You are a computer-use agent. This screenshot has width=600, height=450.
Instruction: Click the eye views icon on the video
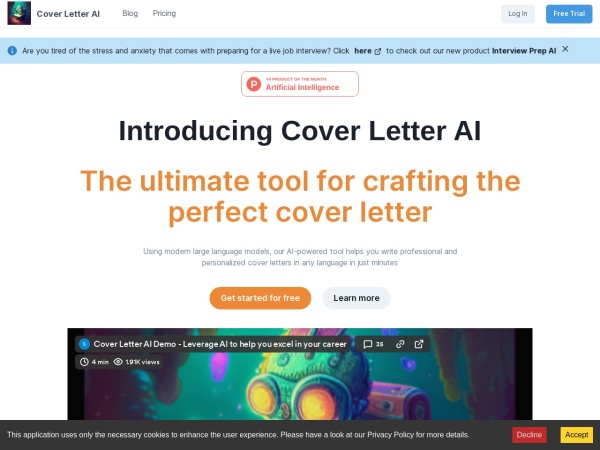click(118, 362)
